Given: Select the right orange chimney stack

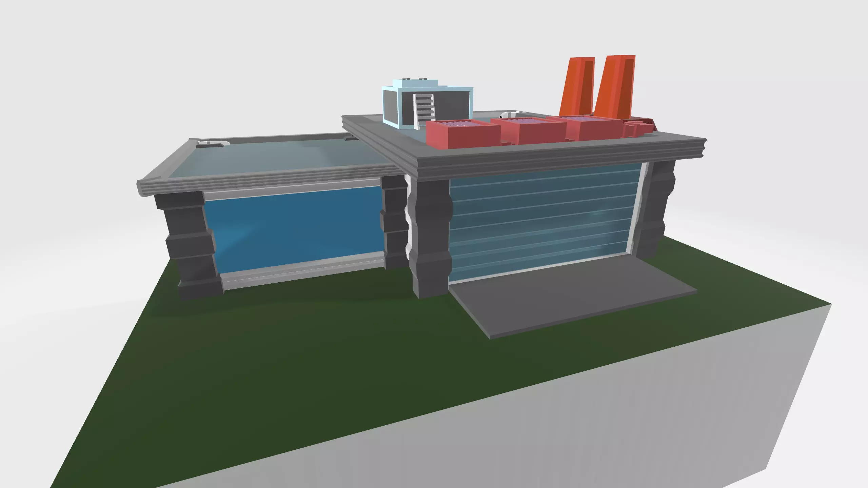Looking at the screenshot, I should (615, 87).
